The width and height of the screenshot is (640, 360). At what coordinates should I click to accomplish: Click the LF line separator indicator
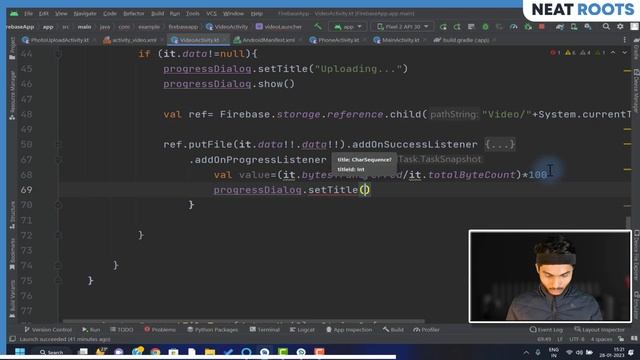pos(560,339)
